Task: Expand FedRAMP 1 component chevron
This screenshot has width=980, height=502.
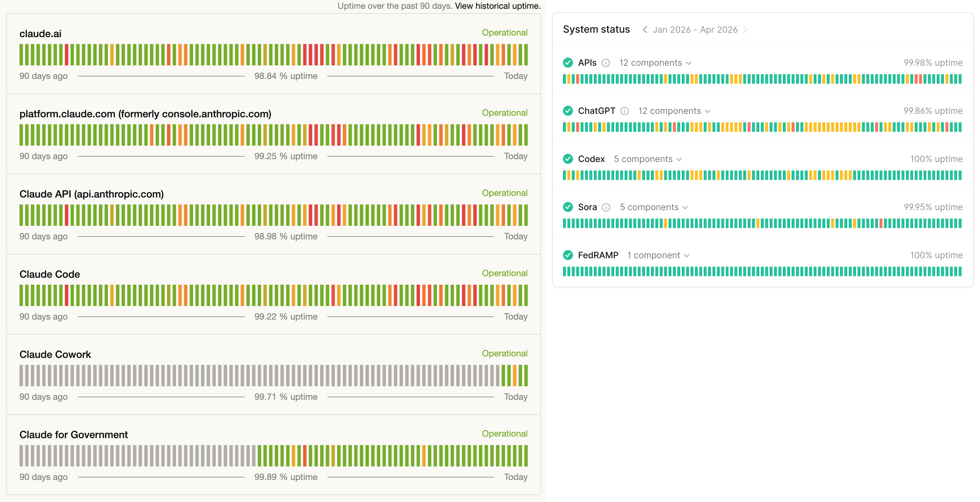Action: [x=687, y=256]
